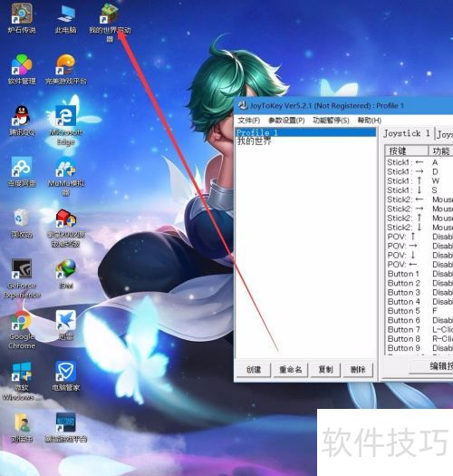Select the Stick1 ← row mapped to A
Viewport: 453px width, 476px height.
click(x=419, y=162)
